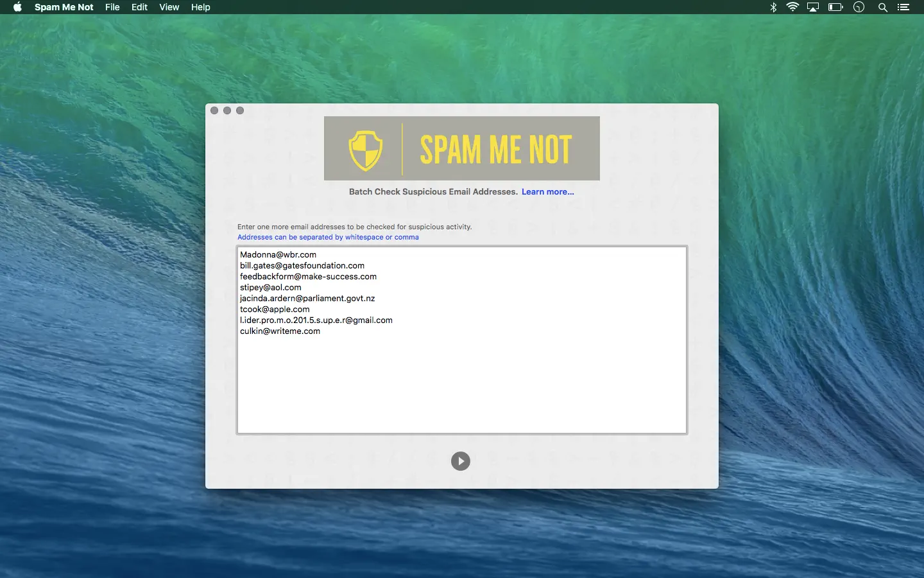Start the batch check with the play button
Viewport: 924px width, 578px height.
click(x=461, y=461)
